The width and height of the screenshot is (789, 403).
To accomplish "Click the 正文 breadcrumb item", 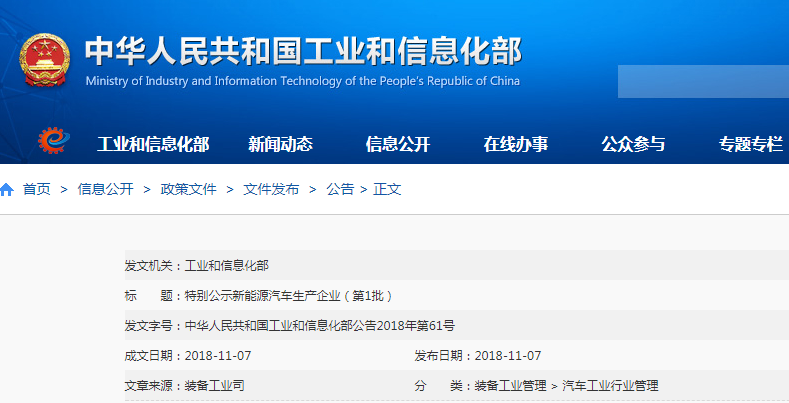I will pos(387,189).
